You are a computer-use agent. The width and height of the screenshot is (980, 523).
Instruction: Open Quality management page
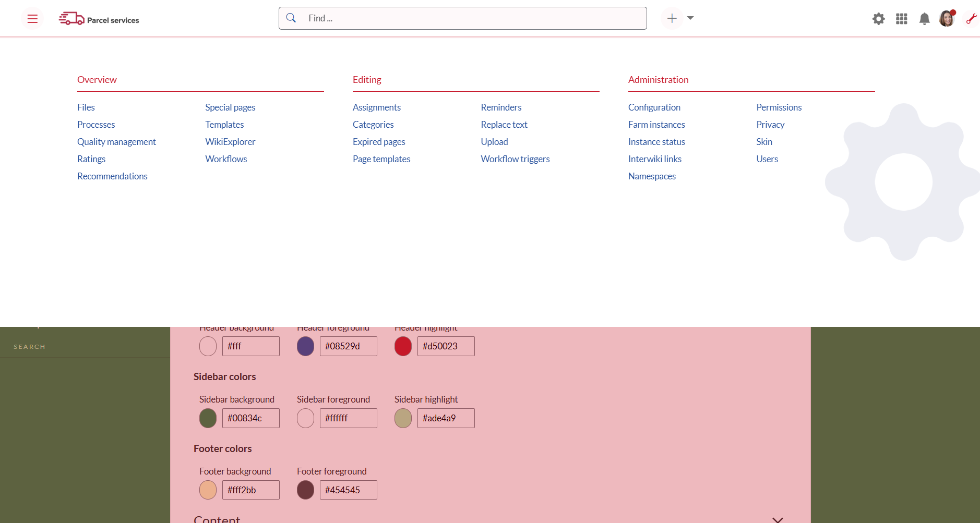pyautogui.click(x=116, y=142)
